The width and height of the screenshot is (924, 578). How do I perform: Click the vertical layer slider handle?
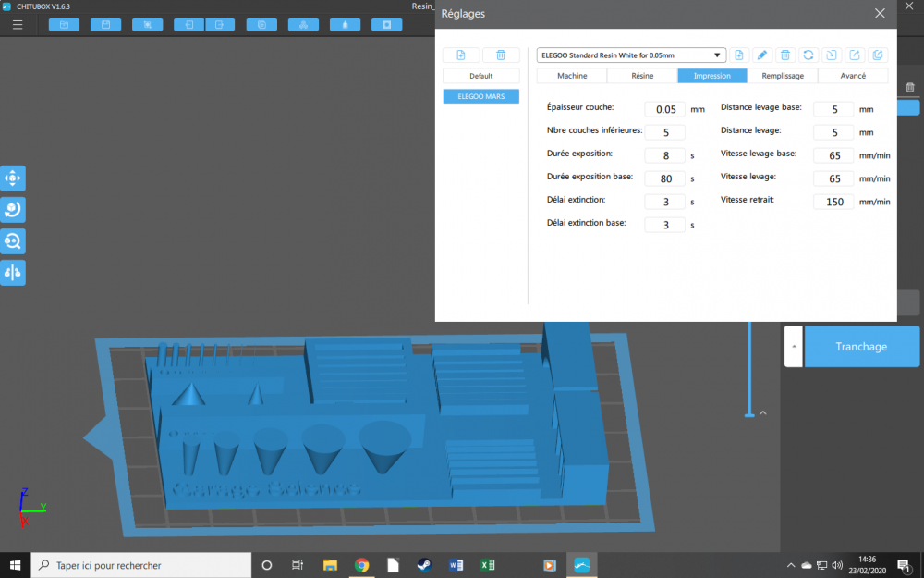(749, 414)
